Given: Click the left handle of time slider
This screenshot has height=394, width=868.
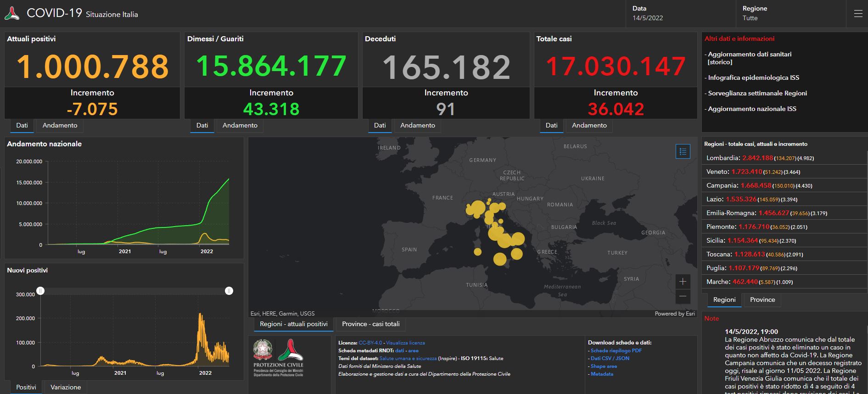Looking at the screenshot, I should point(41,291).
